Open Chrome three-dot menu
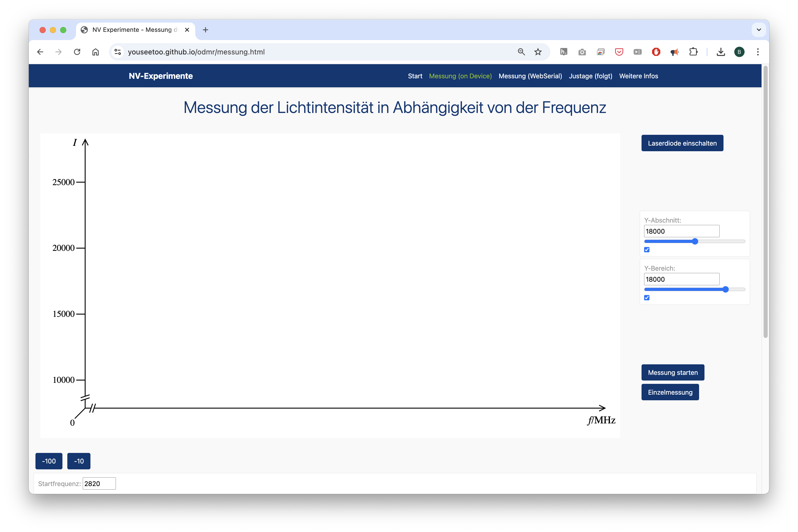The image size is (798, 532). pyautogui.click(x=758, y=52)
